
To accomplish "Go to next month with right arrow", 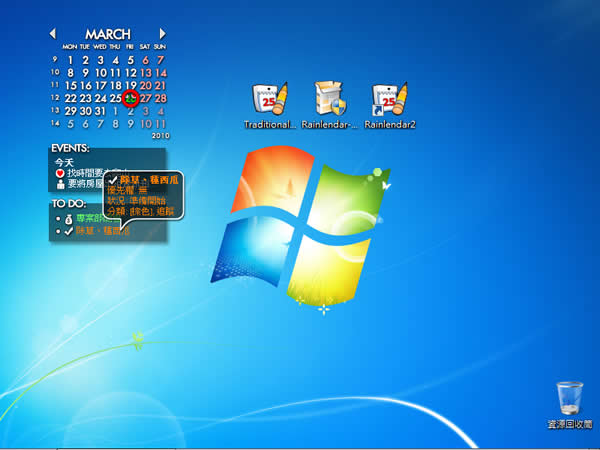I will [162, 34].
